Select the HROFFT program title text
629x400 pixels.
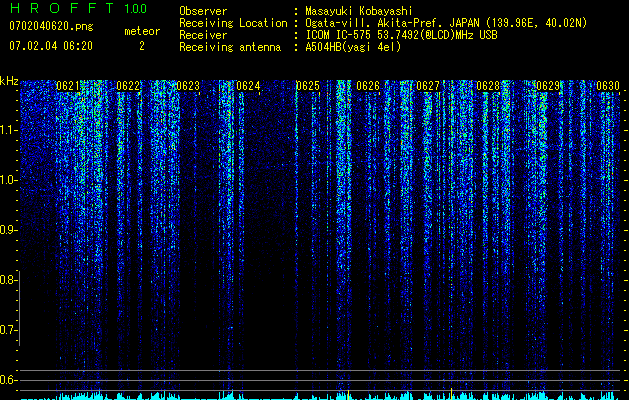[62, 8]
